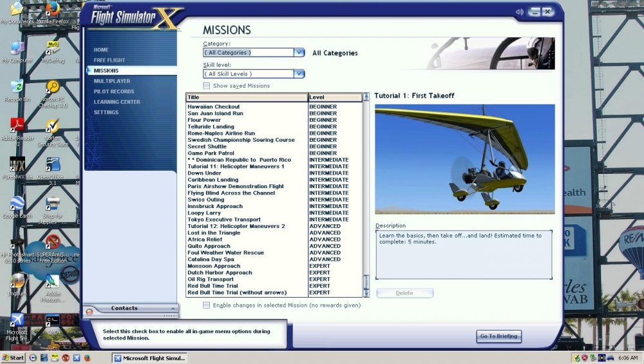Click Microsoft Flight Simulator taskbar button
Image resolution: width=644 pixels, height=364 pixels.
coord(149,358)
